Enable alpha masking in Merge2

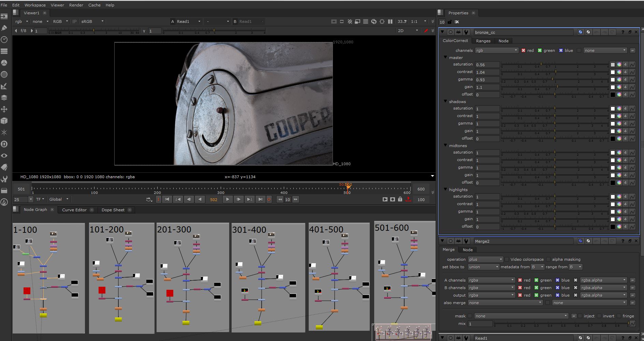548,259
